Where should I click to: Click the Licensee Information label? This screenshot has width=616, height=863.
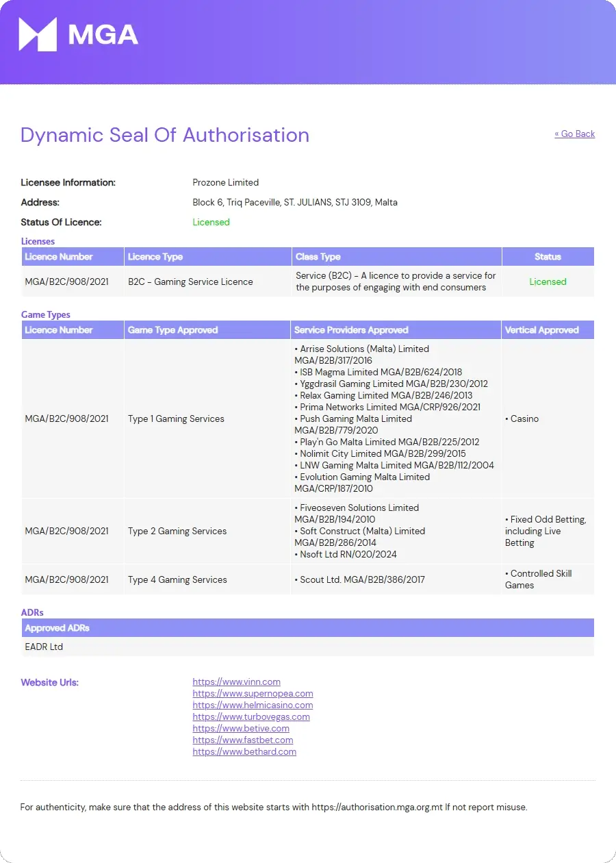[x=68, y=182]
